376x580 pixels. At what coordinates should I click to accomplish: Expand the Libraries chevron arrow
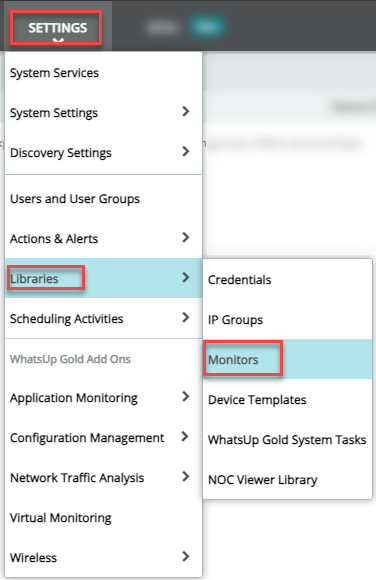point(186,277)
